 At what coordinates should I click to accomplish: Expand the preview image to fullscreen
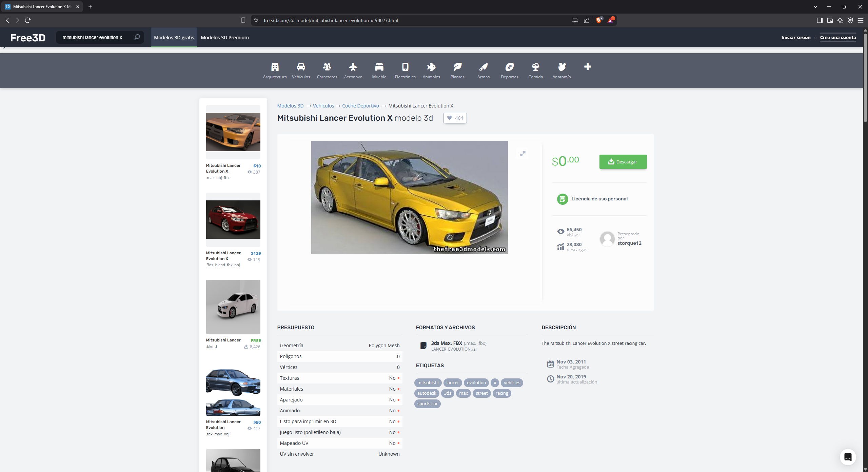pyautogui.click(x=523, y=154)
